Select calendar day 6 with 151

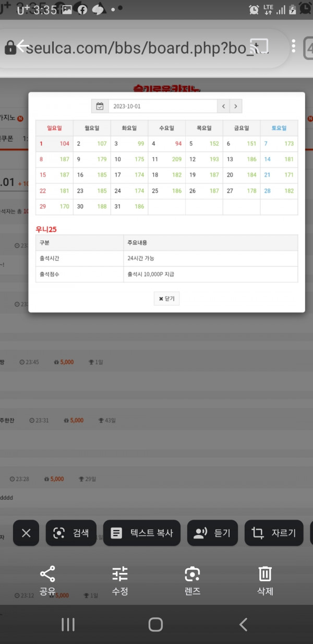(242, 144)
